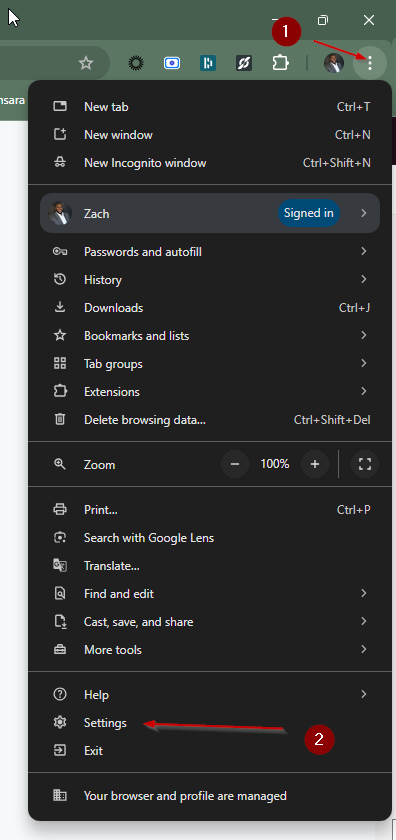Open the Extensions puzzle icon in toolbar
Screen dimensions: 396x840
(280, 63)
